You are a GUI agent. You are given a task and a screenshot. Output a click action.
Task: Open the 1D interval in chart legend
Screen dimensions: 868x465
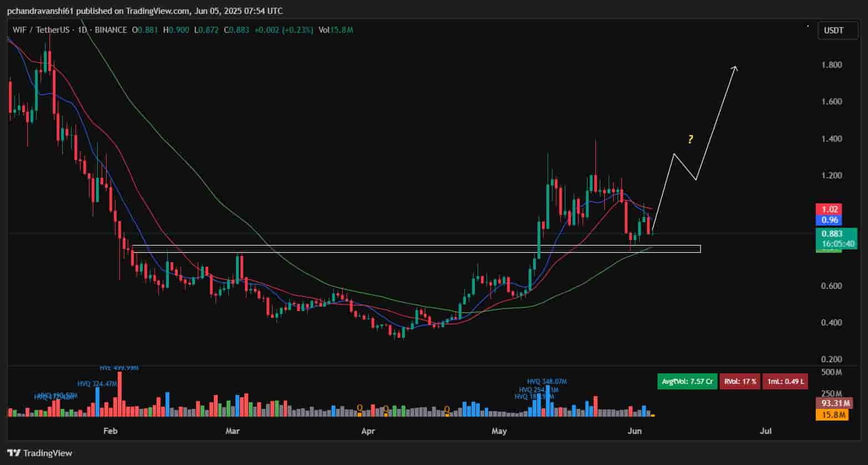pyautogui.click(x=82, y=30)
